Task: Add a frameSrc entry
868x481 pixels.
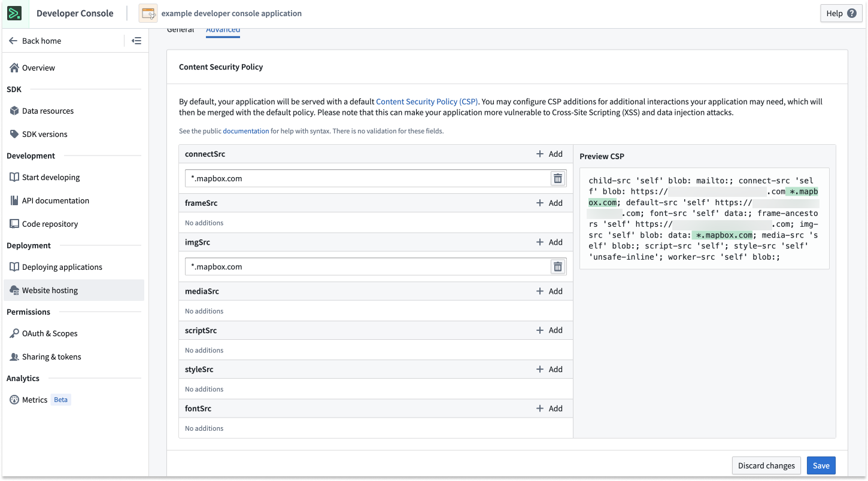Action: point(550,203)
